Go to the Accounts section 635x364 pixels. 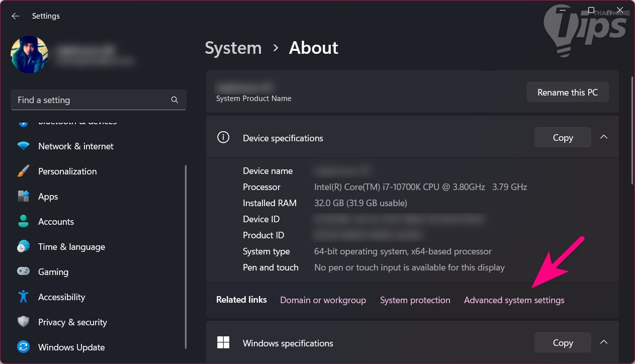point(56,222)
